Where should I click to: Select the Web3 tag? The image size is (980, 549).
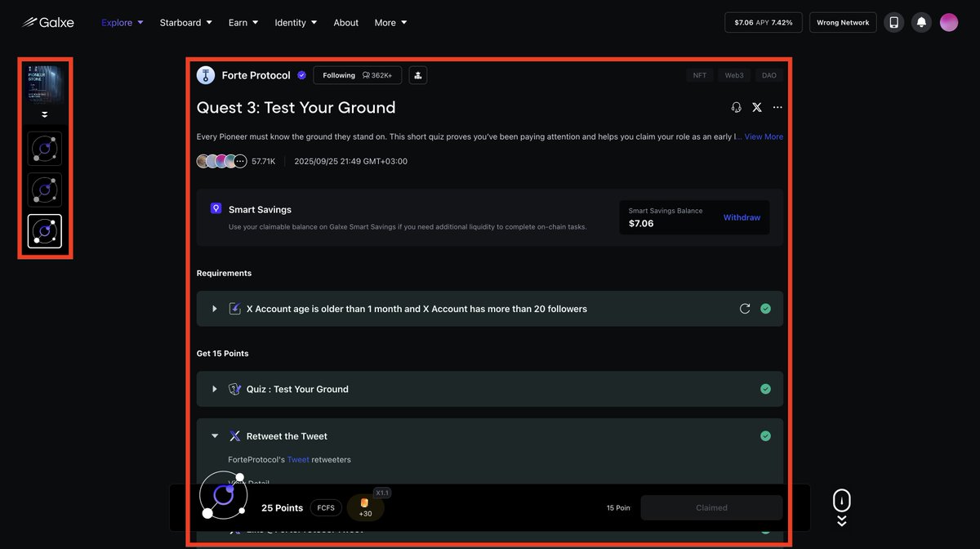734,75
